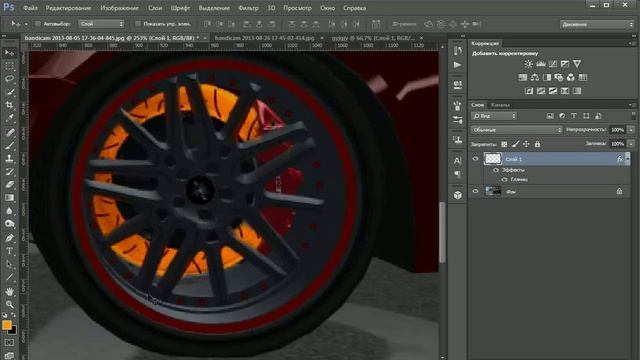Viewport: 640px width, 360px height.
Task: Switch to the Каналы tab
Action: (x=500, y=105)
